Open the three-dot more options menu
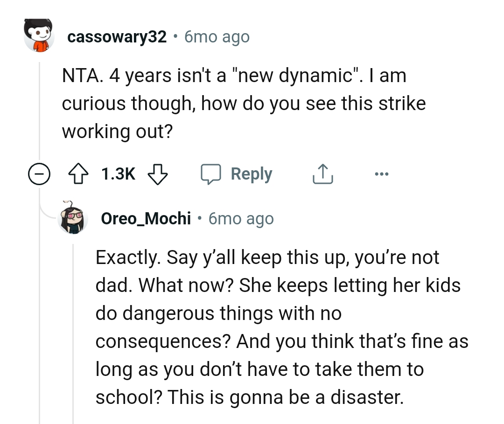 pyautogui.click(x=381, y=174)
